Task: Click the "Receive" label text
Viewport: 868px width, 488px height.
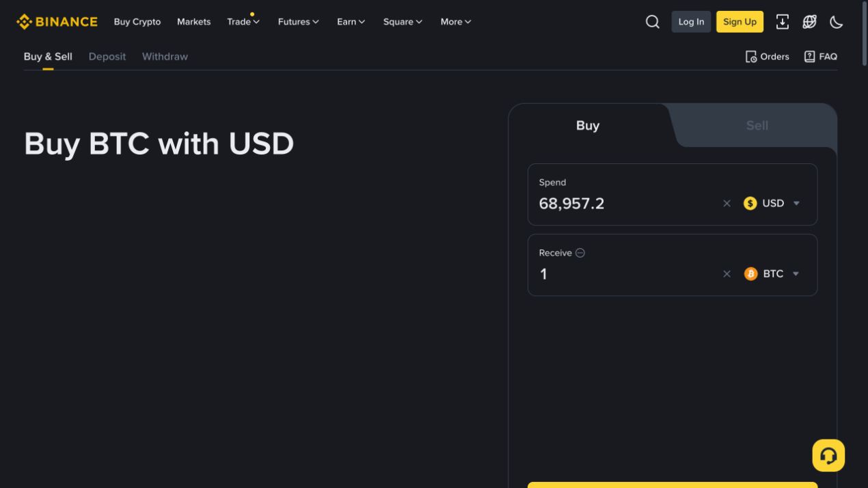Action: pos(555,253)
